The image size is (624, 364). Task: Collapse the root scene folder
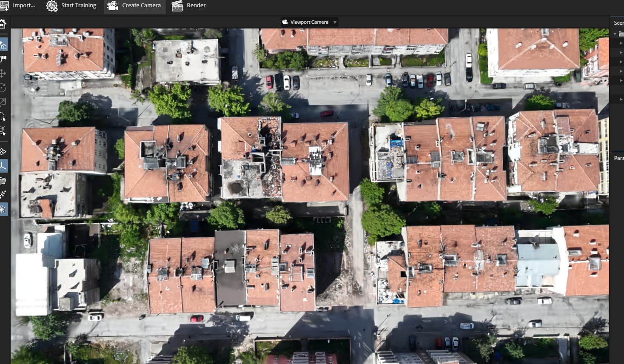click(615, 34)
